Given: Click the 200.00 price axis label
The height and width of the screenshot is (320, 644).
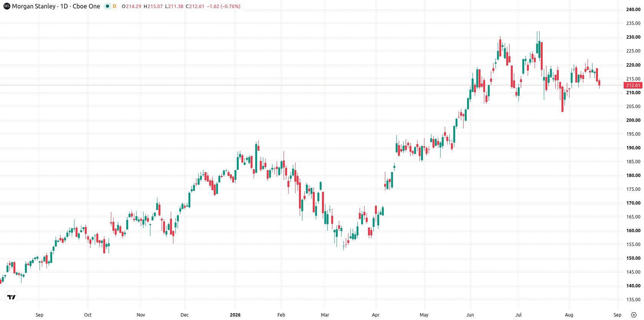Looking at the screenshot, I should click(x=633, y=120).
